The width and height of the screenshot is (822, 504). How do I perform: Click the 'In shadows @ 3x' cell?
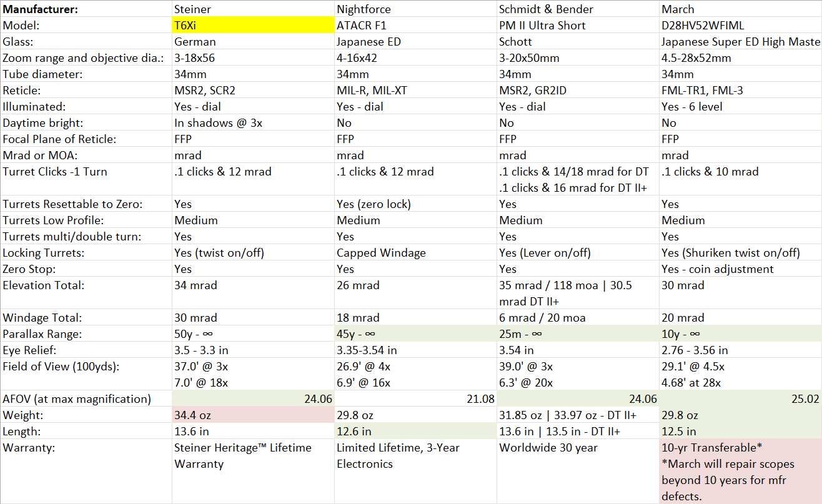(x=254, y=123)
